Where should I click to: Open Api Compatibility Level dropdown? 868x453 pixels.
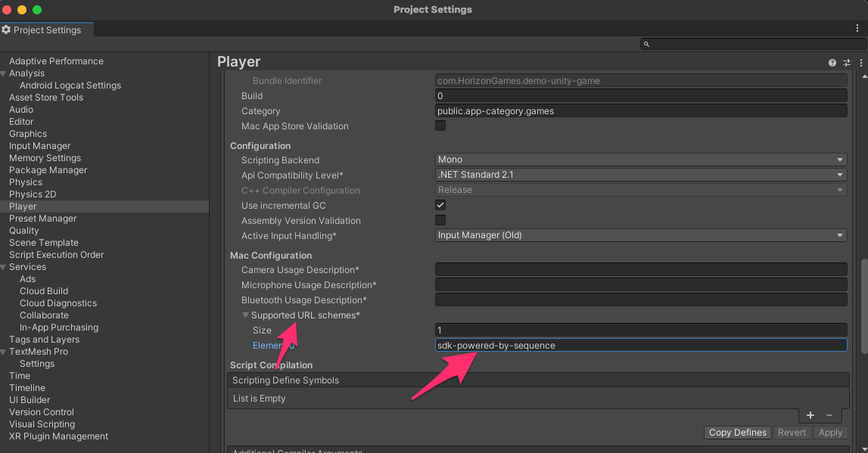tap(640, 175)
